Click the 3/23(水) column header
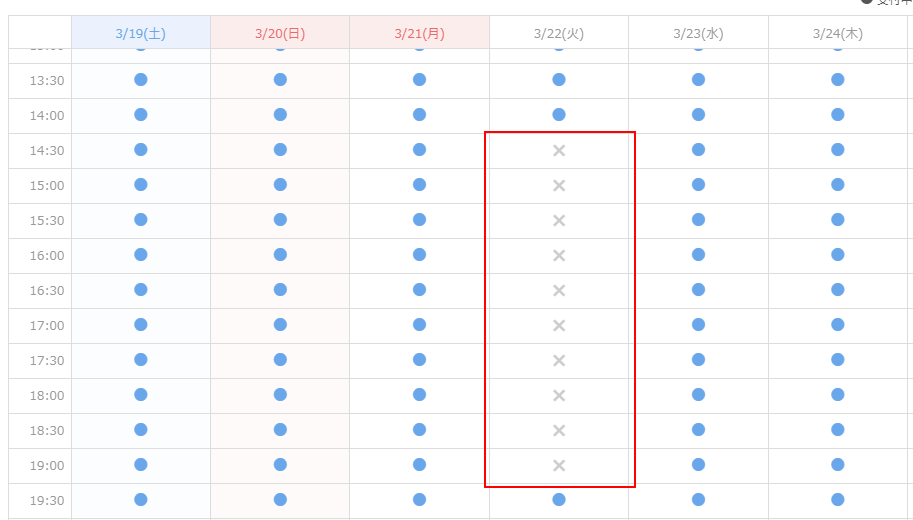This screenshot has height=520, width=913. 698,34
